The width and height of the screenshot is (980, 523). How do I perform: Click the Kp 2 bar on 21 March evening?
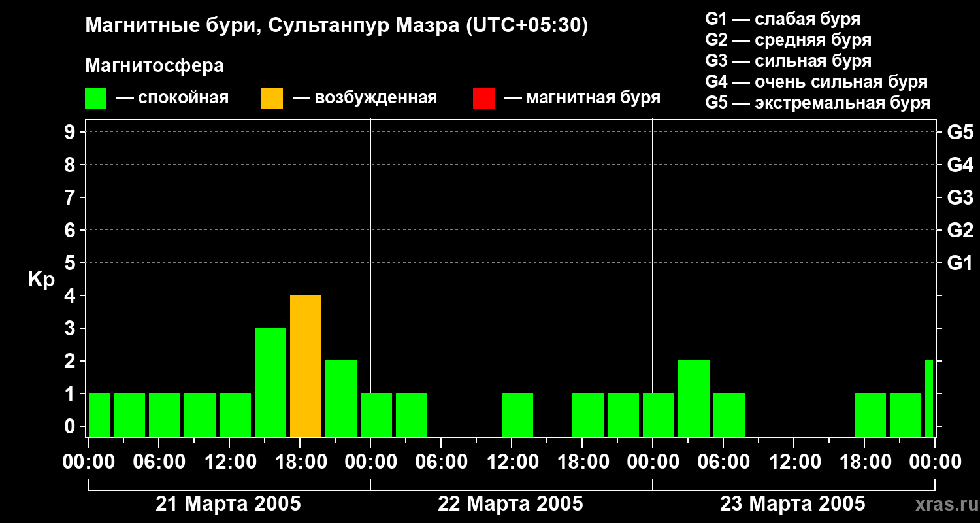pos(341,399)
